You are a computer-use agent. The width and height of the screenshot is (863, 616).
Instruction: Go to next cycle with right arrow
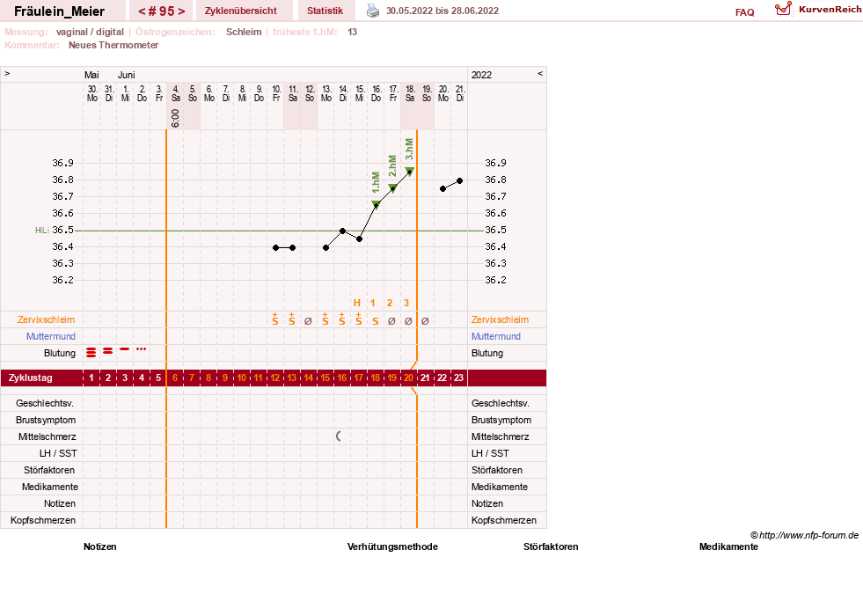(181, 11)
